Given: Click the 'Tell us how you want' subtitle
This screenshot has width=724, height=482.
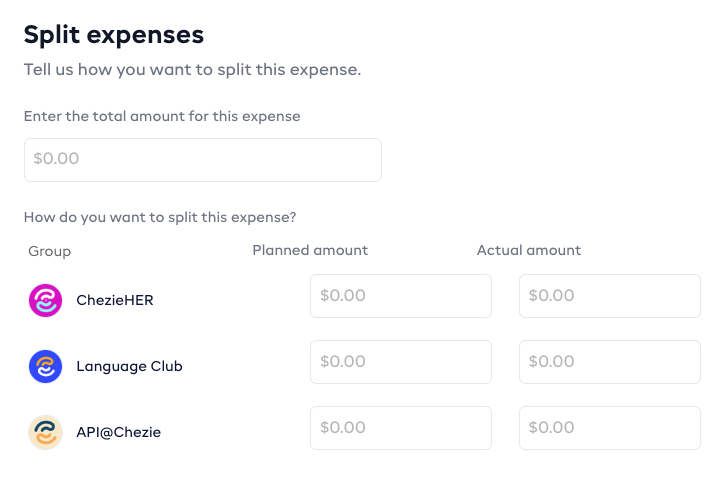Looking at the screenshot, I should coord(192,70).
